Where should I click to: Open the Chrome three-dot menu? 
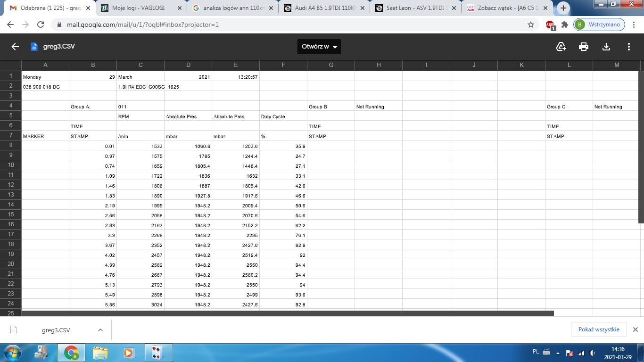(x=634, y=25)
